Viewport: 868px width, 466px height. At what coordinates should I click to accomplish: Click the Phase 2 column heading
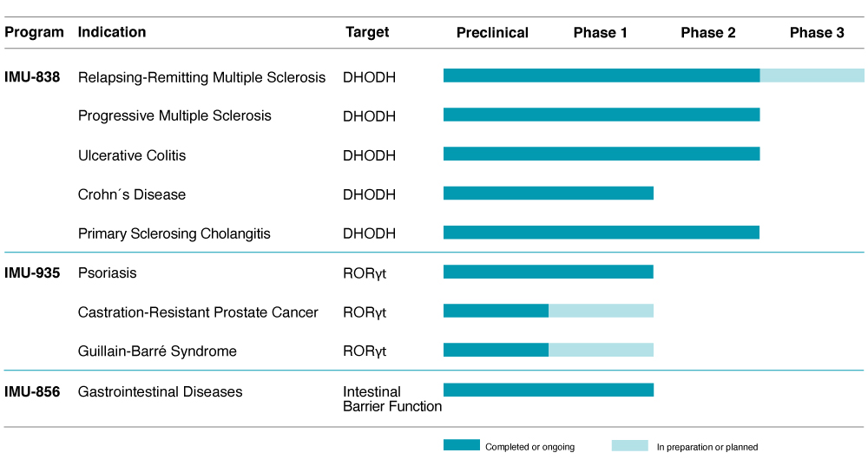pos(707,33)
